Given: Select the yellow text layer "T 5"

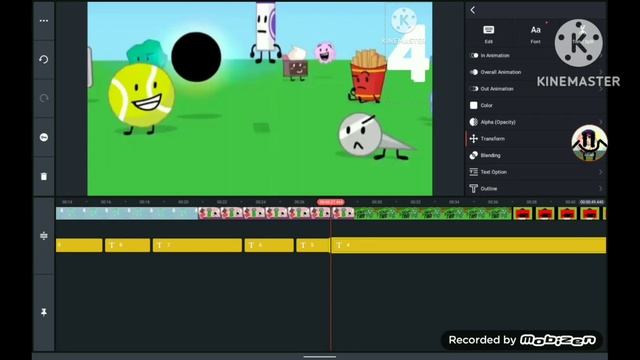Looking at the screenshot, I should [313, 245].
